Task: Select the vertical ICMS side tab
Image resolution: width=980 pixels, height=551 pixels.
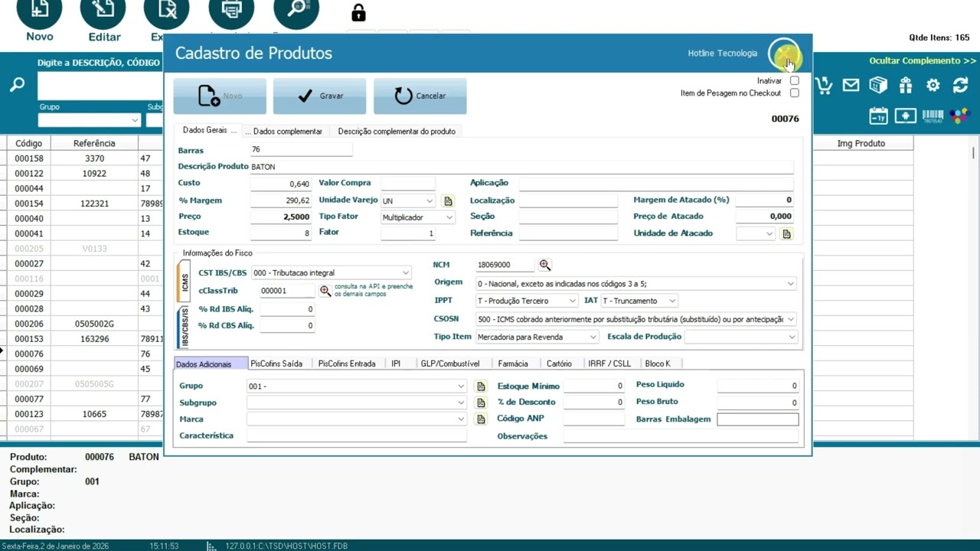Action: 184,282
